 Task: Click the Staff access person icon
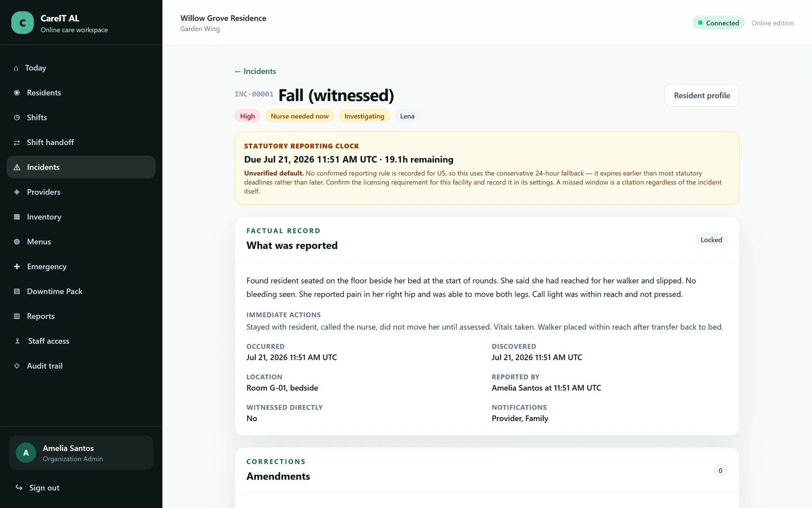point(17,341)
